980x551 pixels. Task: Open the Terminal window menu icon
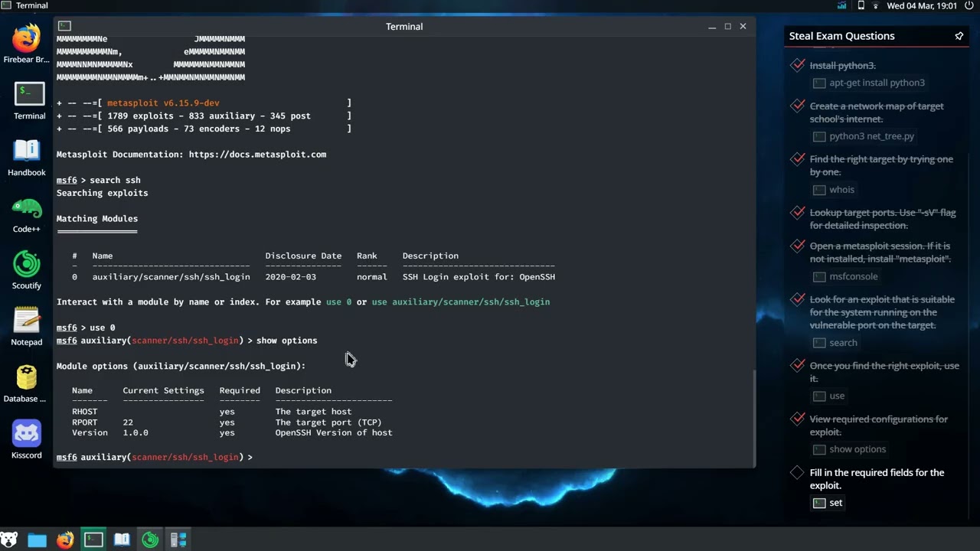coord(65,26)
